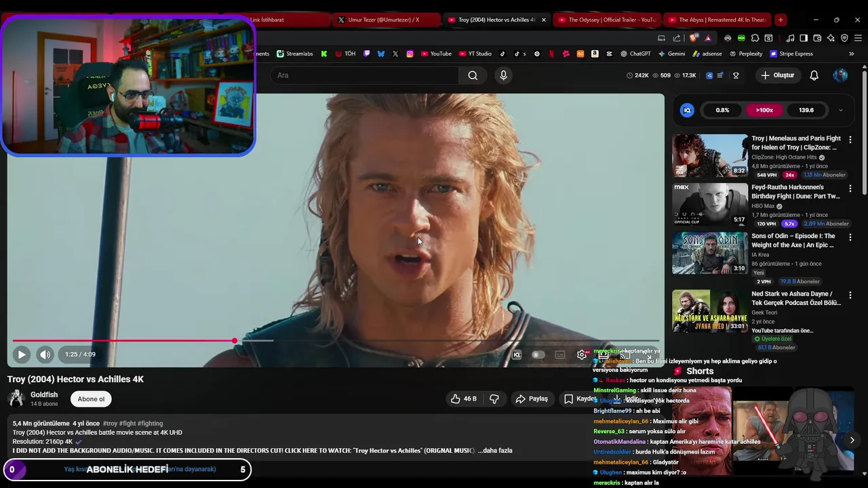The image size is (868, 488).
Task: Focus the YouTube Ara search field
Action: tap(365, 75)
